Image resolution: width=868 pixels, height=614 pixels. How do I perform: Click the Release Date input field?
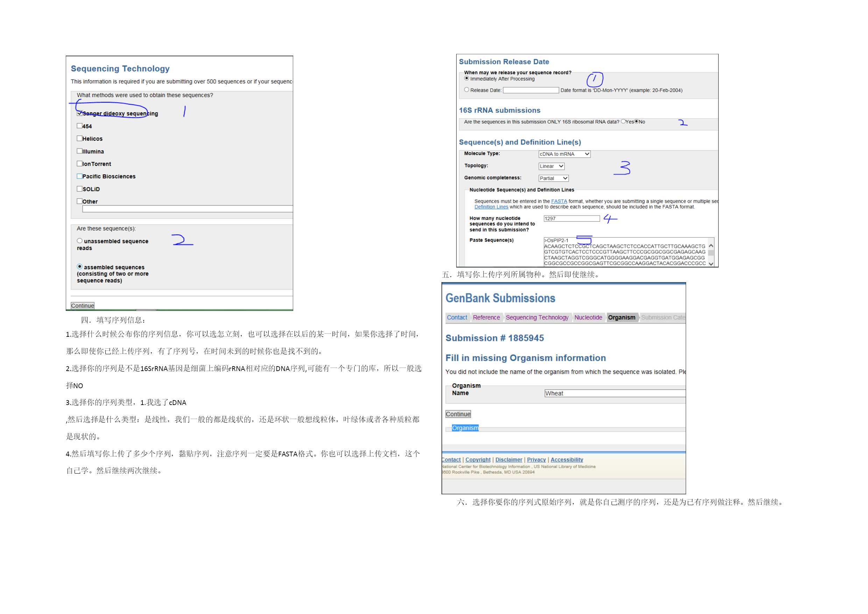click(531, 90)
